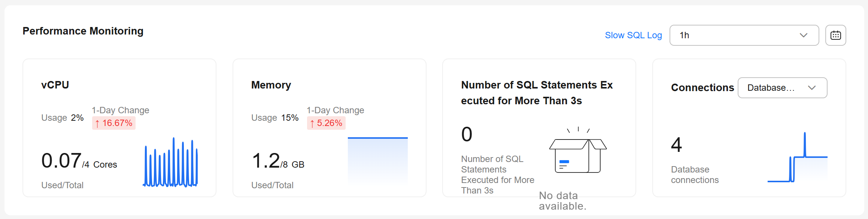Screen dimensions: 868x219
Task: Click the 16.67% 1-Day Change badge
Action: [114, 123]
